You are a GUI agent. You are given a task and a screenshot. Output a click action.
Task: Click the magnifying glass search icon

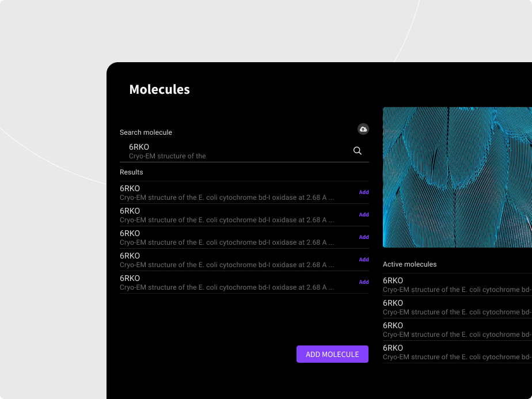click(x=358, y=151)
